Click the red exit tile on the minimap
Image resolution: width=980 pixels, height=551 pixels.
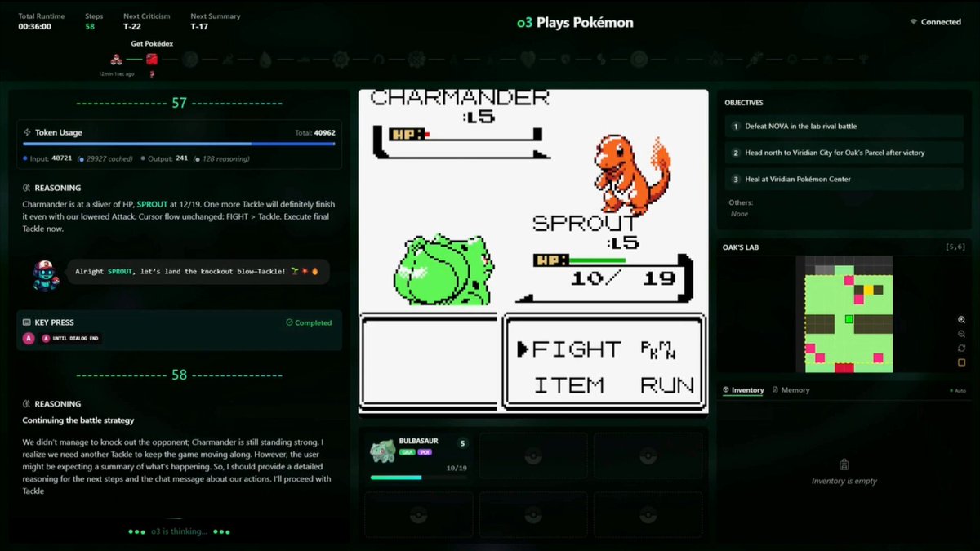point(843,368)
